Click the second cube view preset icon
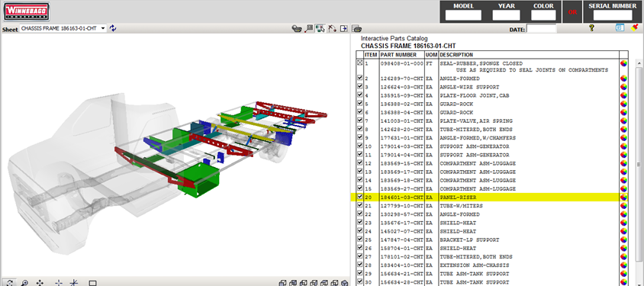Screen dimensions: 644x286 click(292, 283)
